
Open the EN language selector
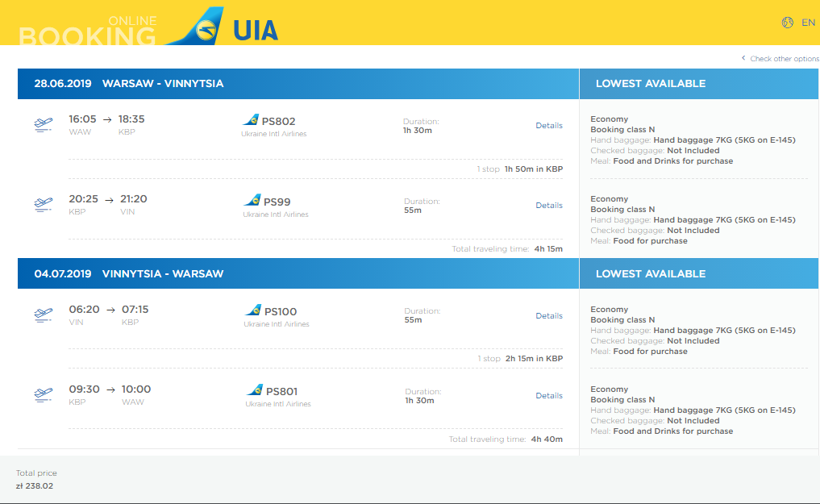(808, 23)
